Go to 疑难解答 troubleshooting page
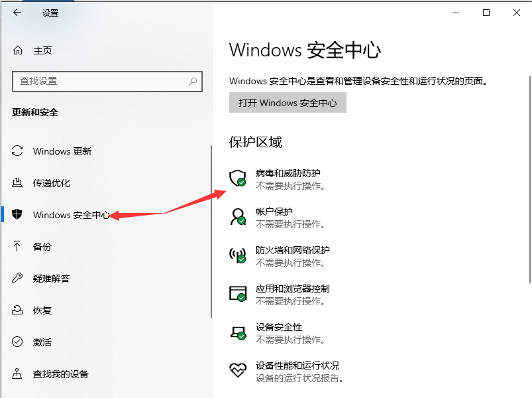 click(52, 279)
